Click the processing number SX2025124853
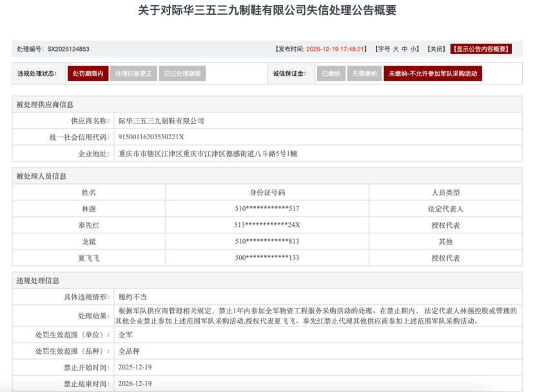The height and width of the screenshot is (392, 535). point(68,49)
